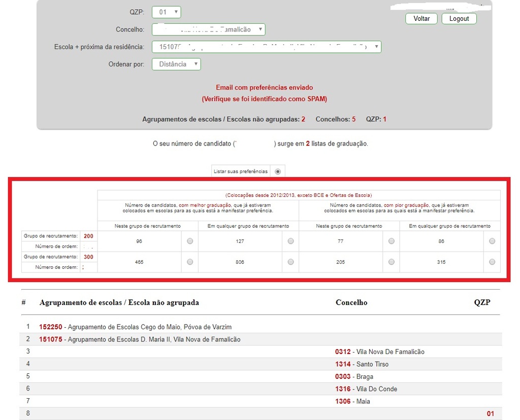The height and width of the screenshot is (420, 520).
Task: Select the Listar suas preferências radio button
Action: (x=278, y=171)
